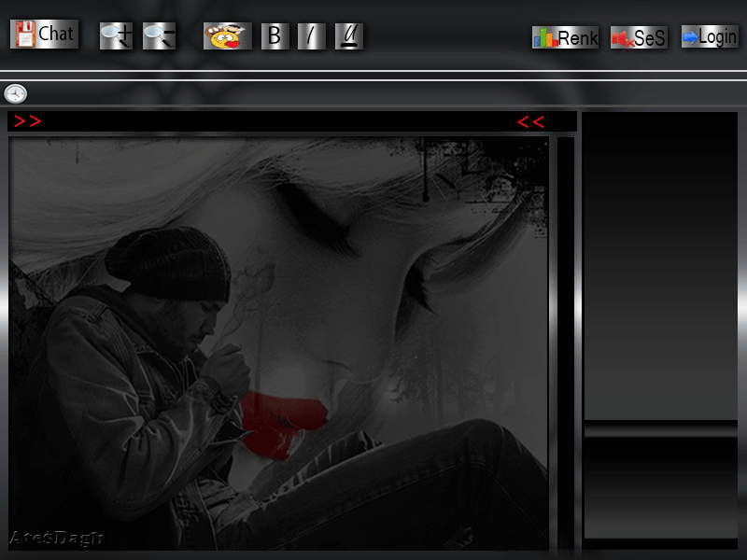The width and height of the screenshot is (747, 560).
Task: Click the SeS sound button
Action: (639, 37)
